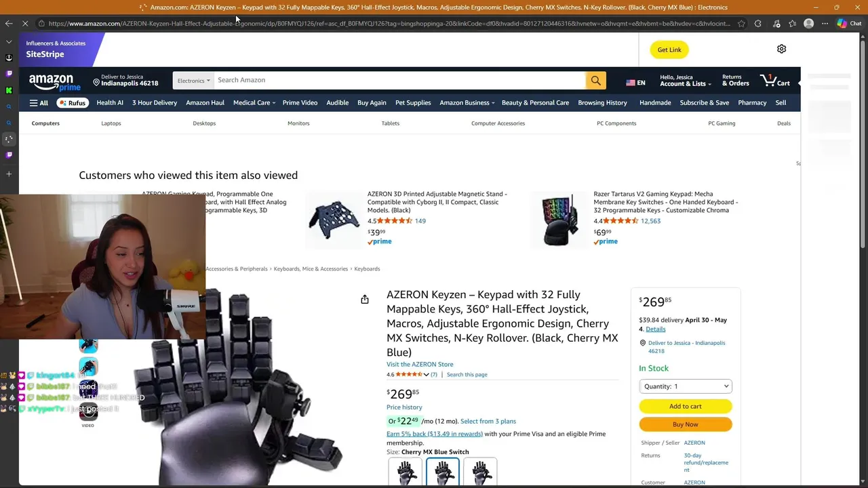Expand the rating breakdown chevron by 4.6
The width and height of the screenshot is (868, 488).
tap(427, 375)
